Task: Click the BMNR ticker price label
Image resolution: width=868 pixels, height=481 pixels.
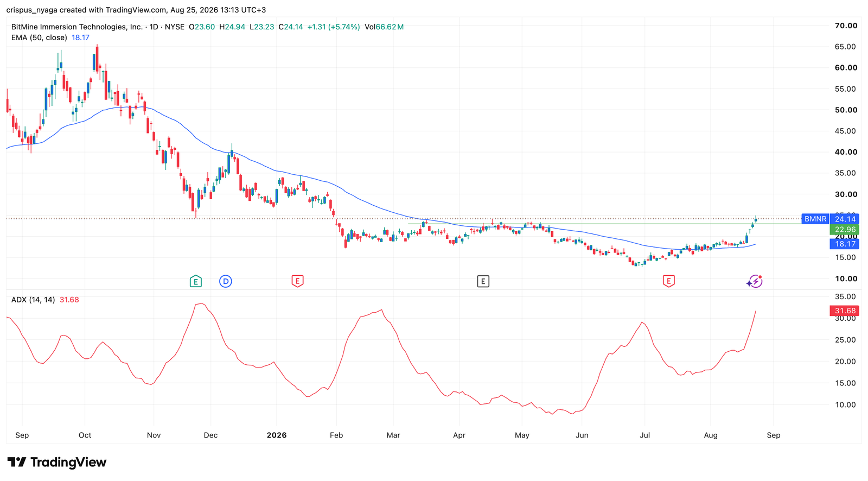Action: pos(815,219)
